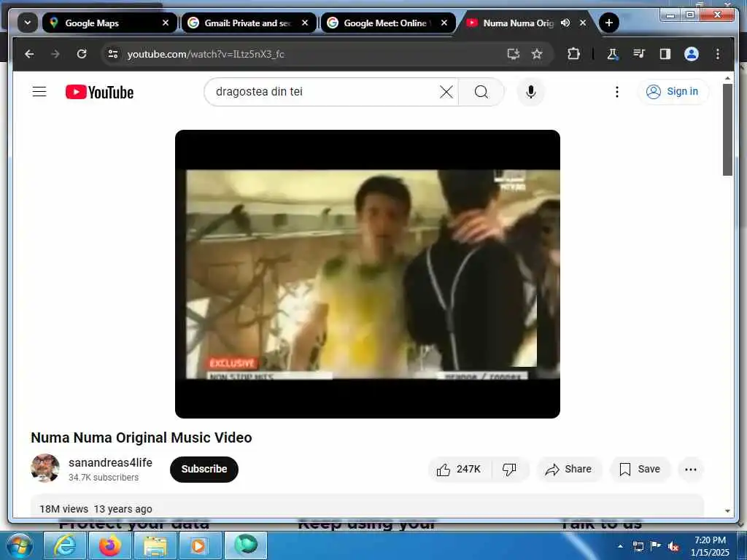Launch Firefox from the taskbar
The image size is (747, 560).
tap(109, 545)
